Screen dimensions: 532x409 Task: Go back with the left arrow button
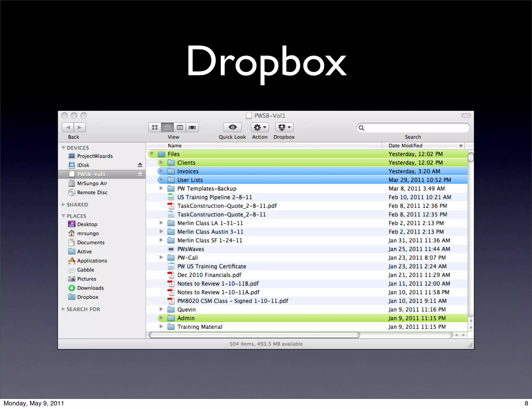pyautogui.click(x=68, y=127)
